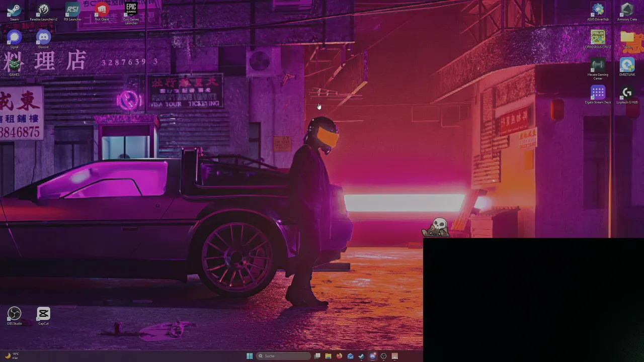The image size is (644, 362).
Task: Open the Steam desktop shortcut
Action: click(14, 12)
